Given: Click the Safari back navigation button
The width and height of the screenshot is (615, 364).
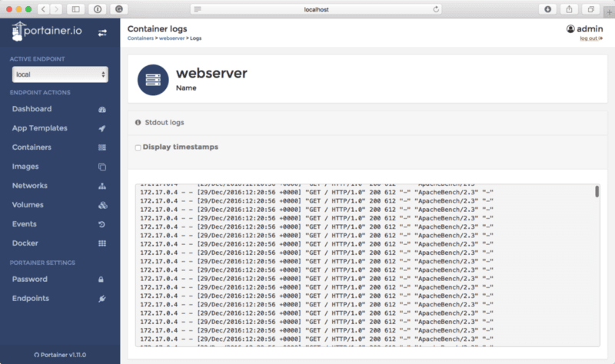Looking at the screenshot, I should tap(43, 9).
